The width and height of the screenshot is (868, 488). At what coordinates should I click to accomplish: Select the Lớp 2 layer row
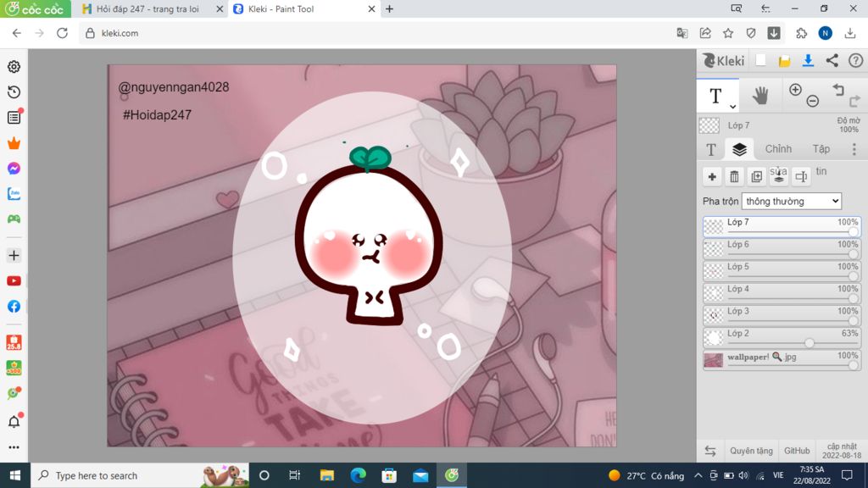[782, 337]
